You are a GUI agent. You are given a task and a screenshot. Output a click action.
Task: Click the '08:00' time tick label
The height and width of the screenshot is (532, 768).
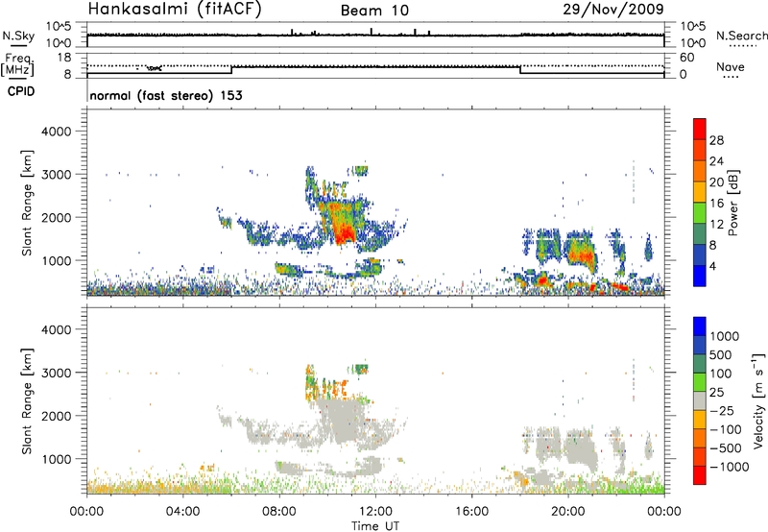[x=279, y=512]
